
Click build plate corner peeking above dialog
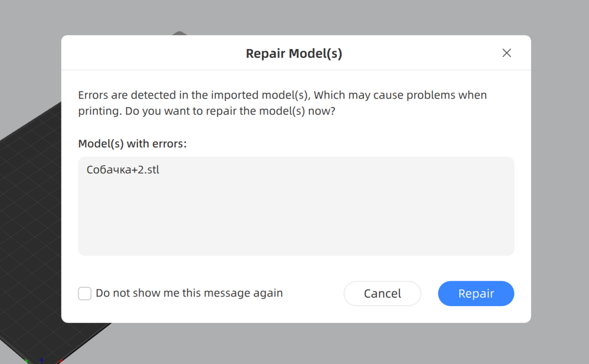[179, 33]
